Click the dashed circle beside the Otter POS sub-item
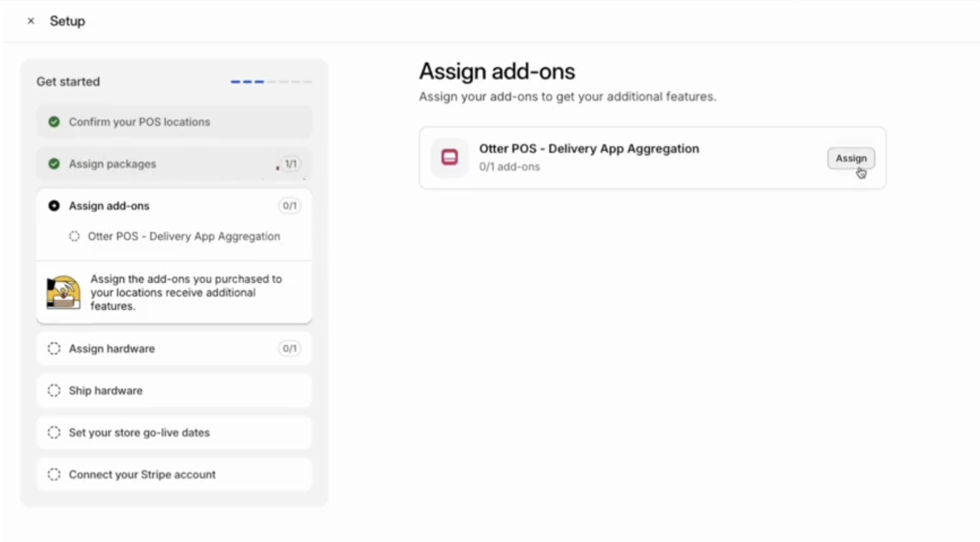980x542 pixels. [x=74, y=236]
